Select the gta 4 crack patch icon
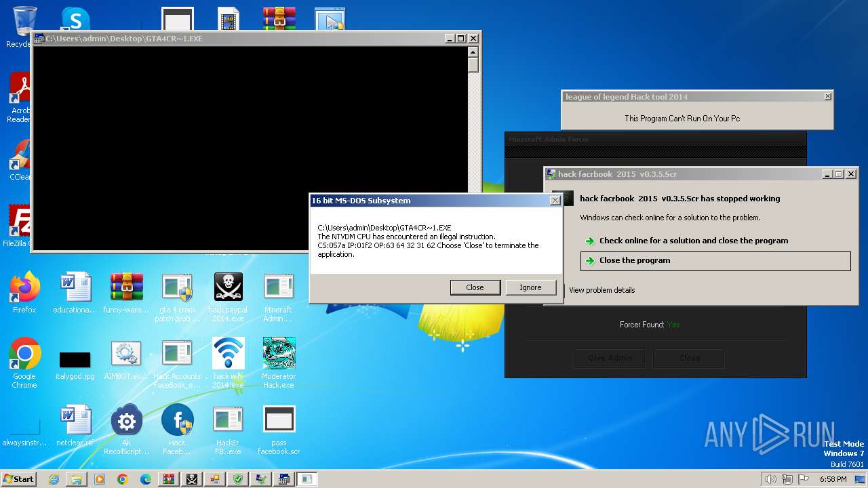The image size is (868, 488). point(177,297)
